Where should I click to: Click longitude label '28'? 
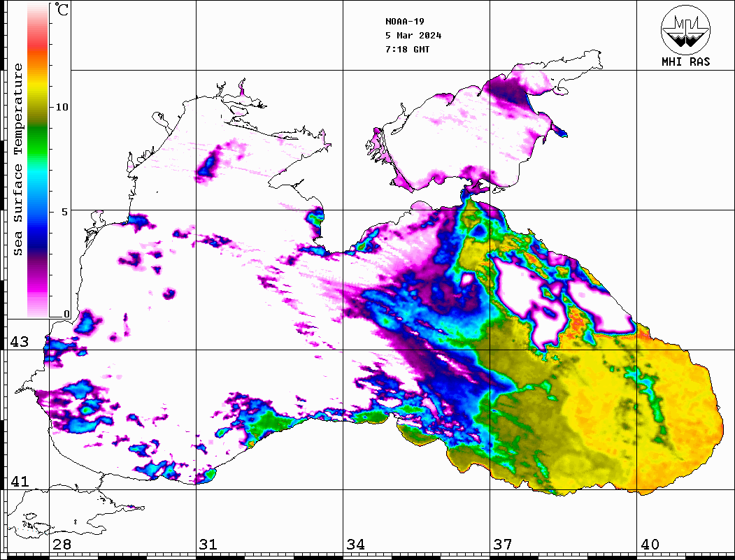pos(62,545)
